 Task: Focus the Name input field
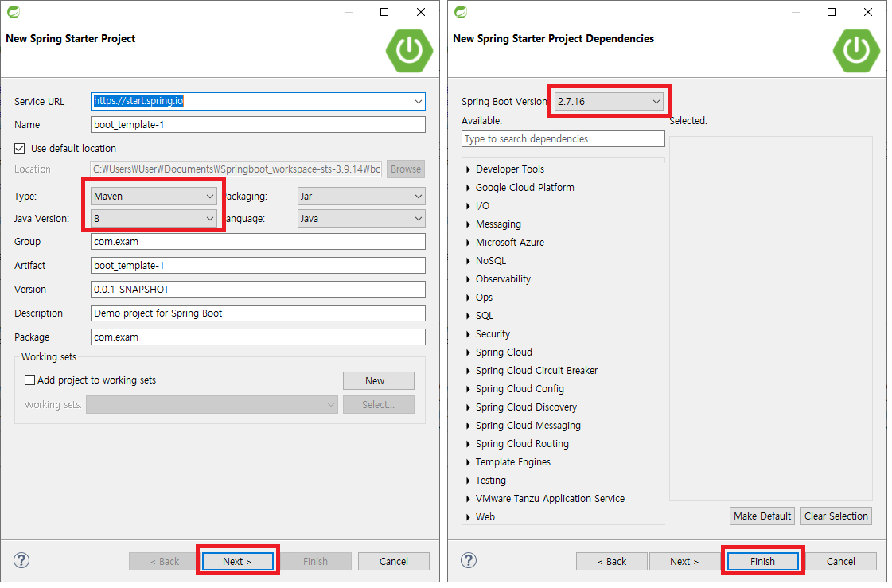259,125
